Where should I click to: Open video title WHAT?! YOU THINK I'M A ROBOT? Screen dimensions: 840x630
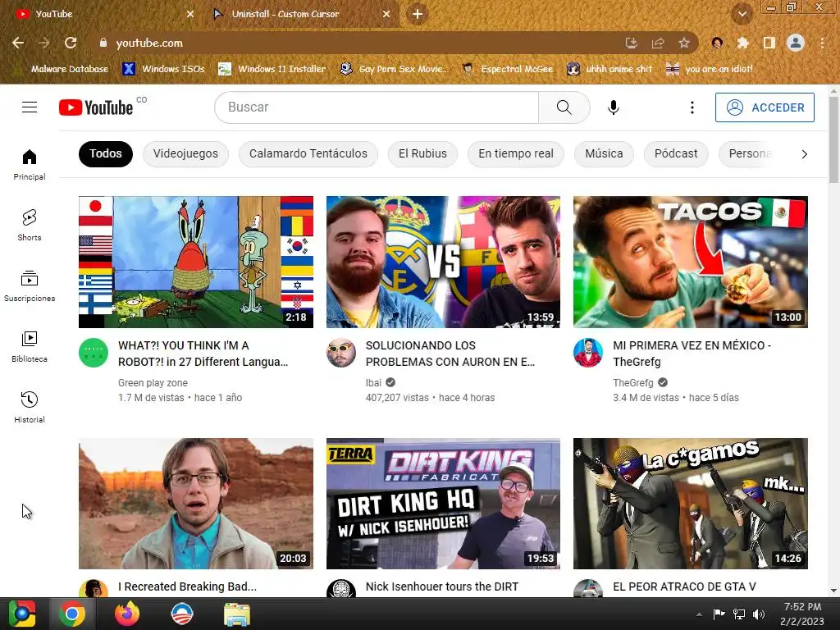click(203, 354)
